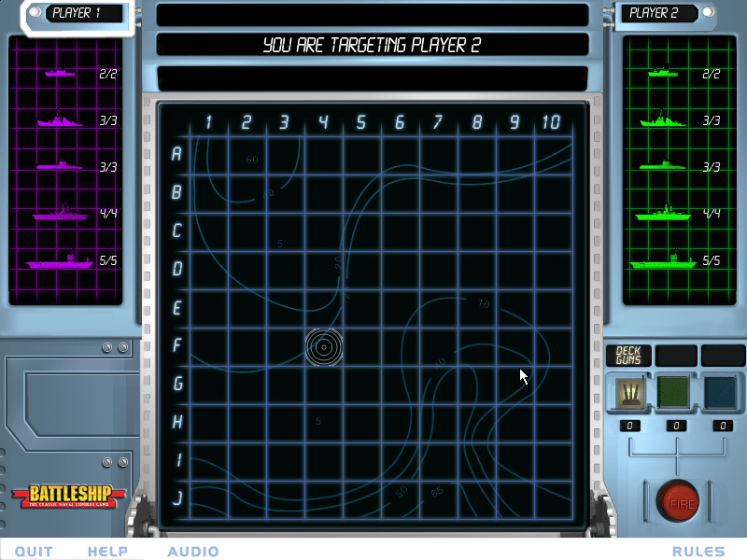Click the ammo counter below deck guns
The height and width of the screenshot is (560, 747).
tap(629, 426)
